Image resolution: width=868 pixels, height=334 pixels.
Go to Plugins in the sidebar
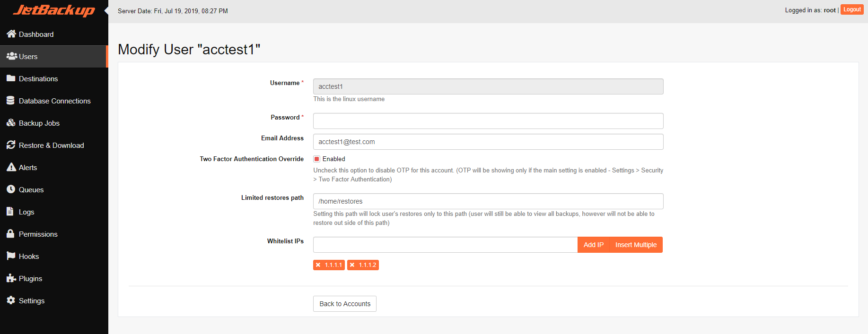click(54, 278)
